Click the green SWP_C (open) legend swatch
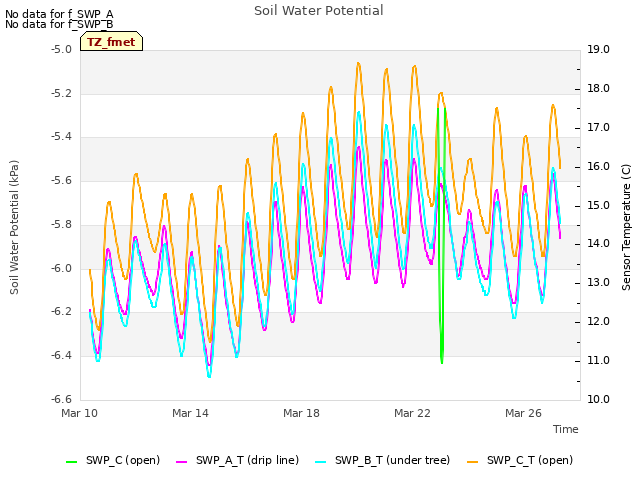This screenshot has width=640, height=480. click(71, 462)
